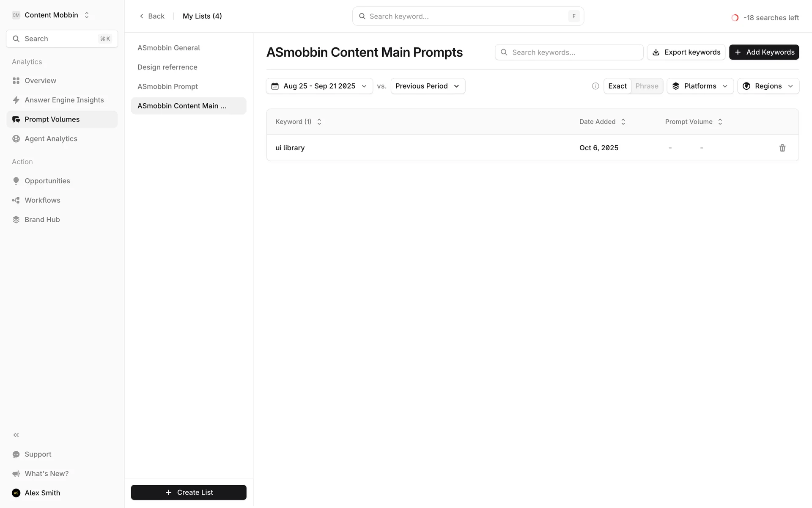Select Exact match type
The image size is (812, 508).
(x=617, y=86)
